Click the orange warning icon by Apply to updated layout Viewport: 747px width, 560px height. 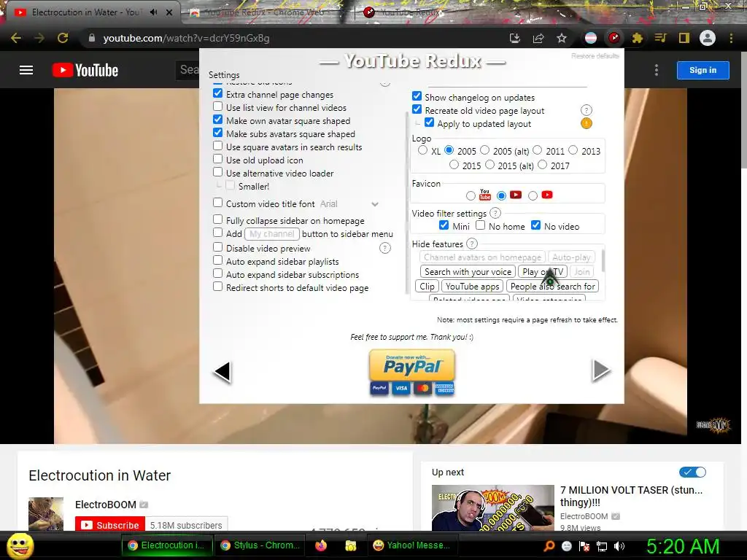coord(587,124)
